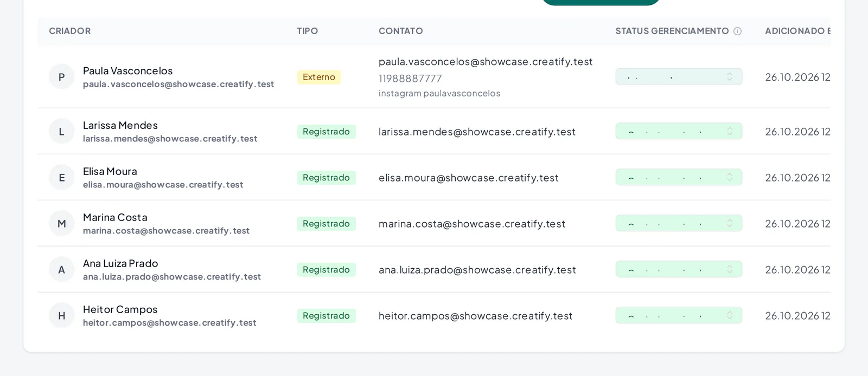Sort by the Criador column header
The width and height of the screenshot is (868, 376).
click(x=70, y=31)
